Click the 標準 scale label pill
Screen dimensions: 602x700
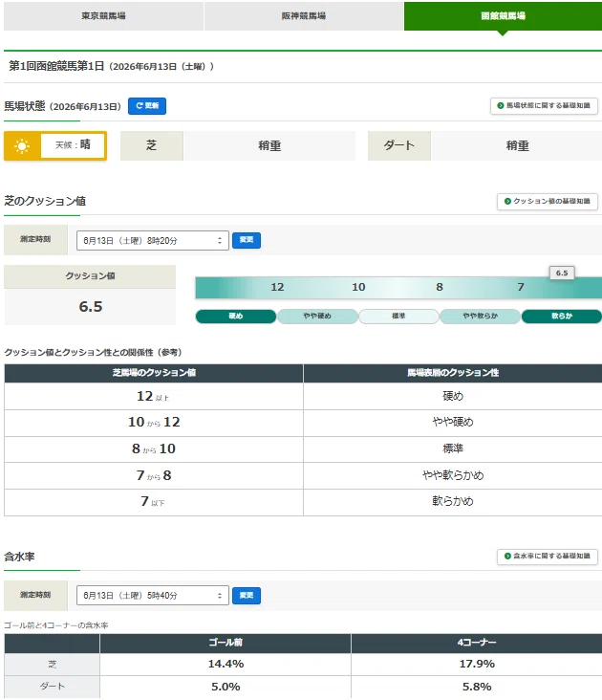click(x=398, y=317)
